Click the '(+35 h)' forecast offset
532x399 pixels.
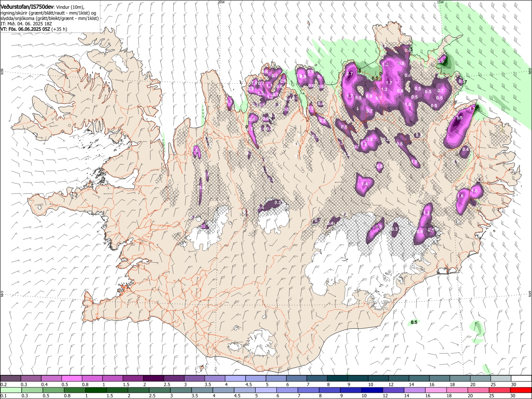[59, 29]
